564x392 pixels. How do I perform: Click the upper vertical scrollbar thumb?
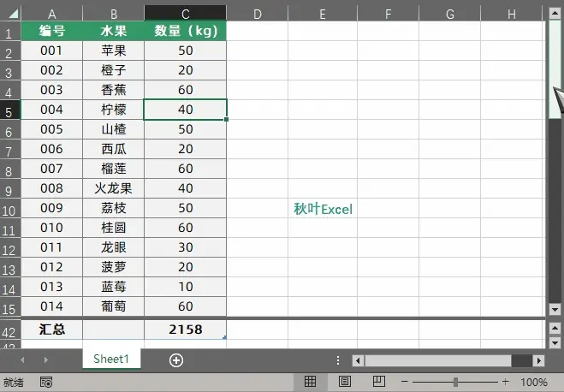[x=555, y=69]
